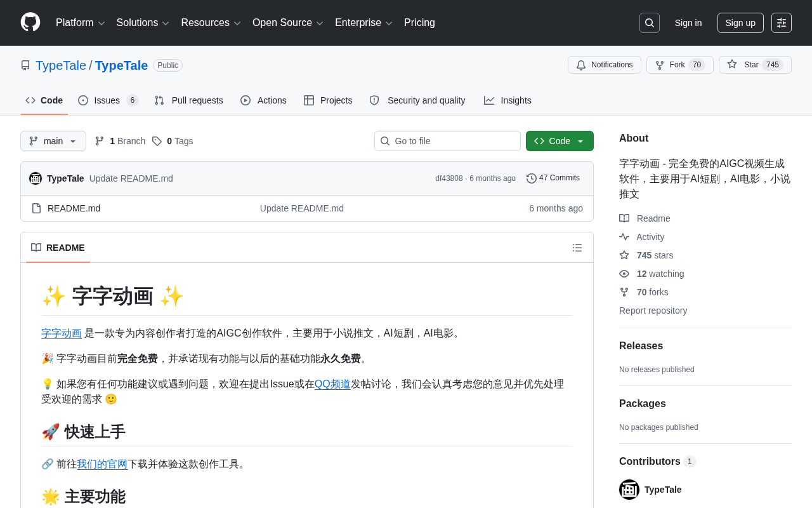Click the Sign in link
The width and height of the screenshot is (812, 508).
(688, 23)
